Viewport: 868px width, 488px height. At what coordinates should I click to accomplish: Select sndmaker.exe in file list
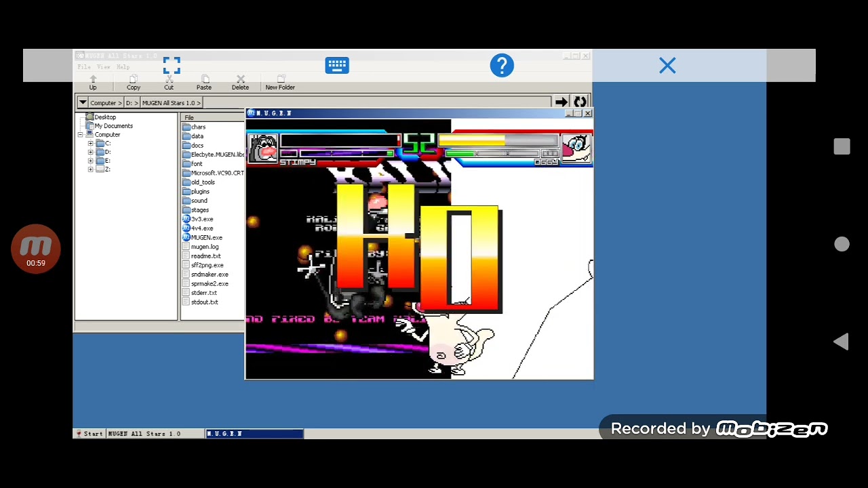tap(205, 274)
